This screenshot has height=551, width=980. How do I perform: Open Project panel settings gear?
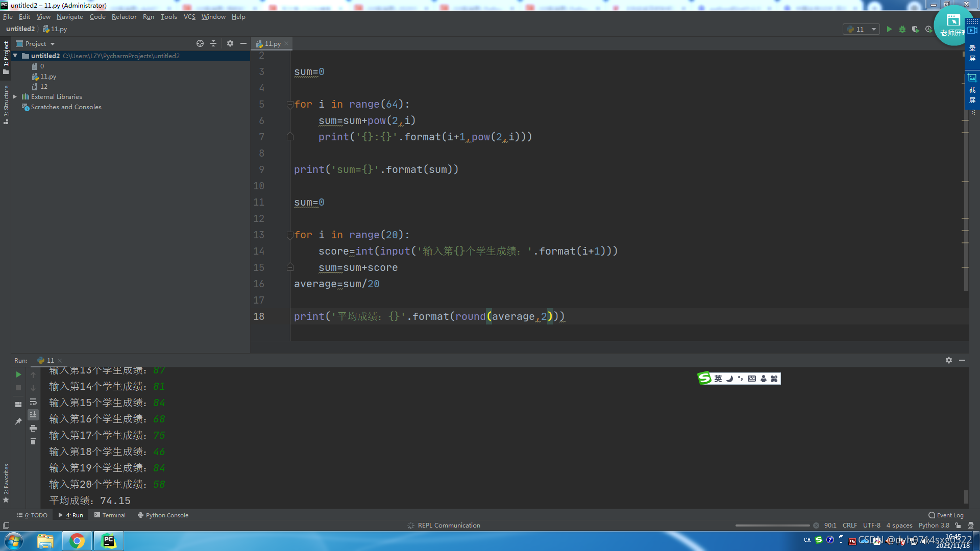(230, 43)
